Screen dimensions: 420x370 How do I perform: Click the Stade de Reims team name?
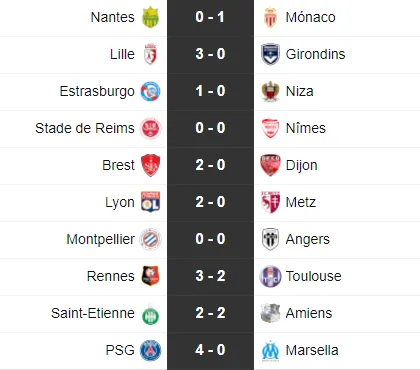click(x=85, y=128)
